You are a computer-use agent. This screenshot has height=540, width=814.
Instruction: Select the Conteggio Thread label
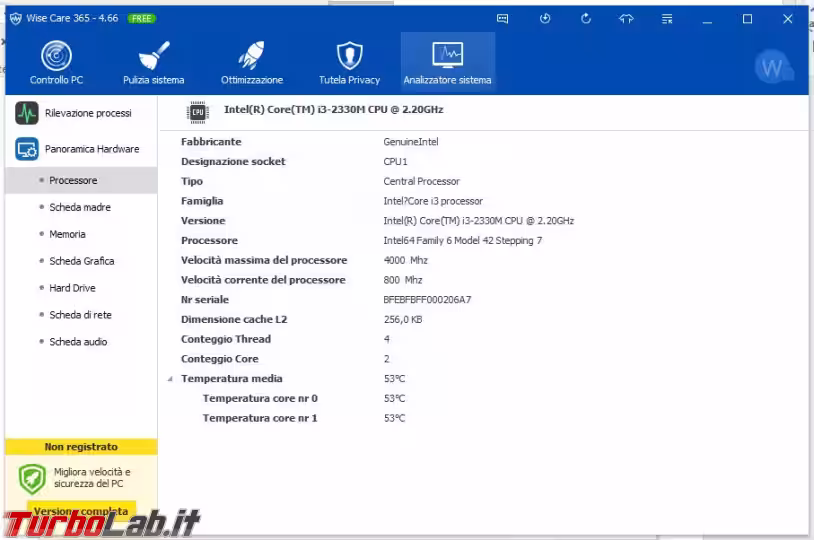(226, 339)
